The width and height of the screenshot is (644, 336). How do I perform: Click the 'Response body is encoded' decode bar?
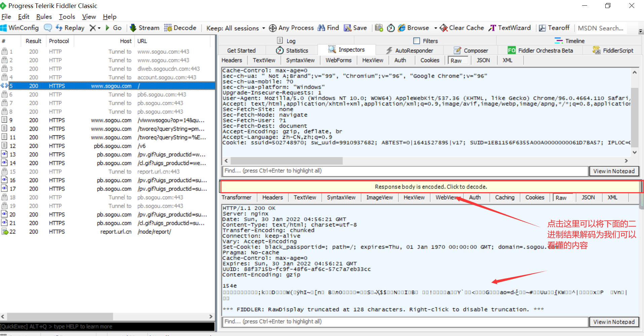click(431, 186)
